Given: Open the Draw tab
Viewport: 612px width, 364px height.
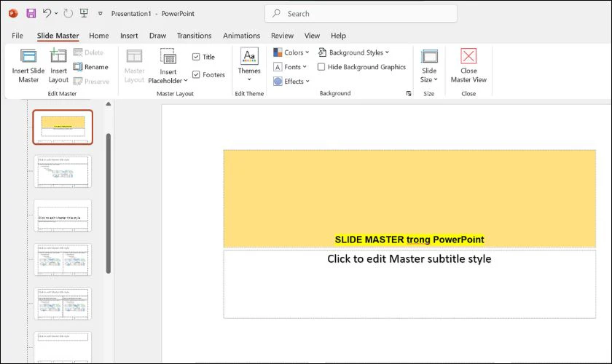Looking at the screenshot, I should (157, 36).
